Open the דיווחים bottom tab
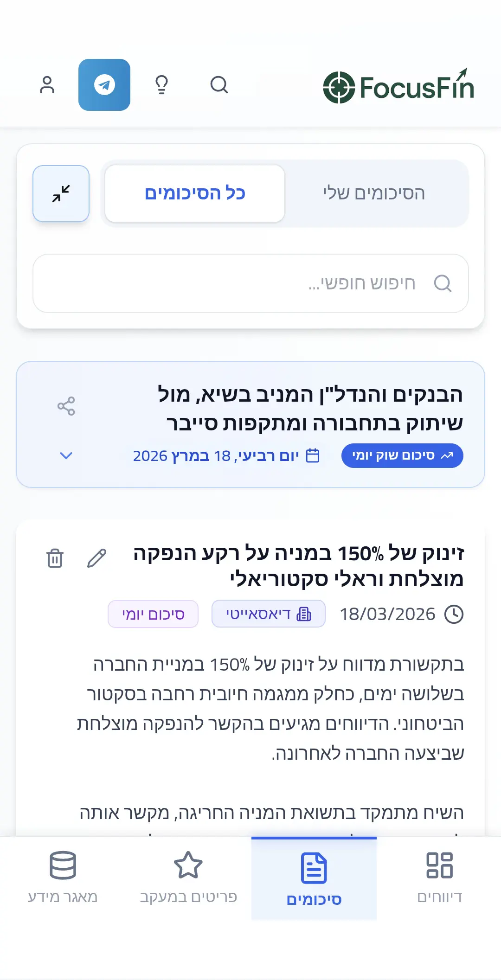This screenshot has width=501, height=980. [439, 877]
